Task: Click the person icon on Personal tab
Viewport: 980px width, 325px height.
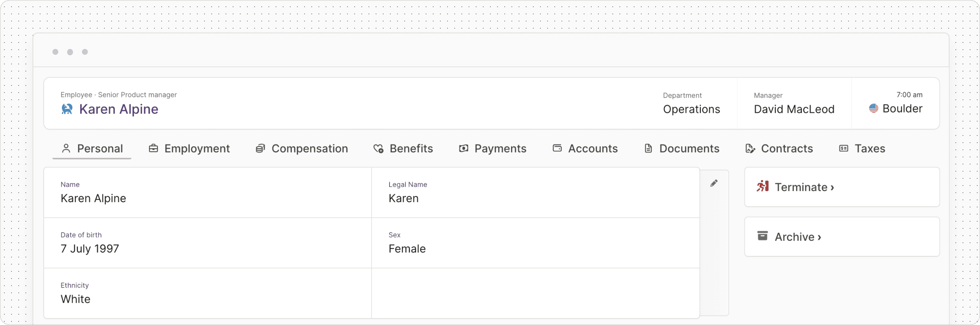Action: [66, 148]
